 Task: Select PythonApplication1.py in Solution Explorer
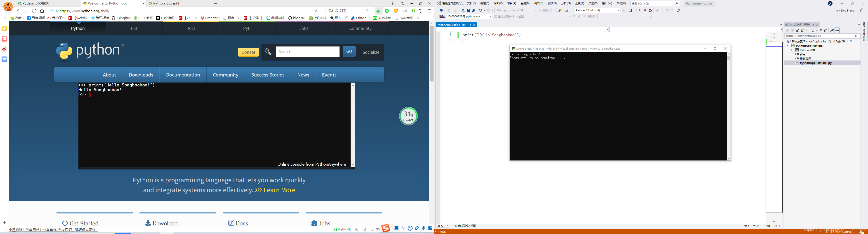click(815, 63)
